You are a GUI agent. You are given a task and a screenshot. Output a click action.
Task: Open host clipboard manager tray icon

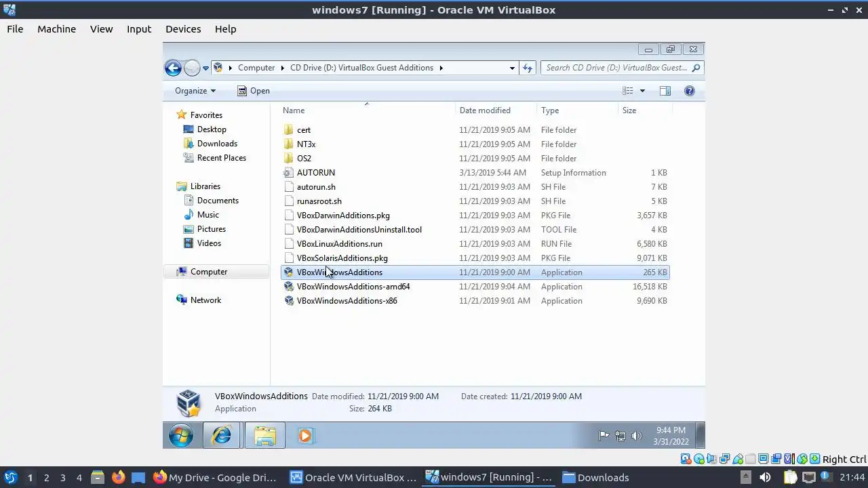pos(790,477)
